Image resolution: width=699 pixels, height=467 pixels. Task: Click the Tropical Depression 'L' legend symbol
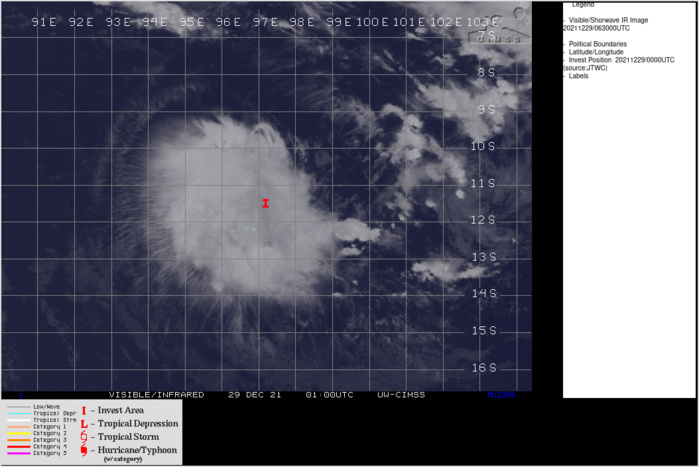(x=84, y=424)
